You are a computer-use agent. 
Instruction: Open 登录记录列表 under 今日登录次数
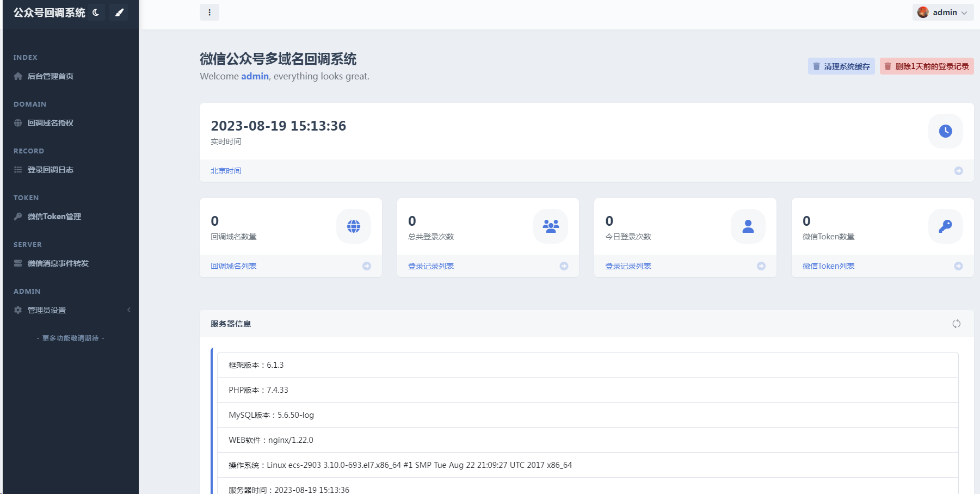tap(628, 266)
